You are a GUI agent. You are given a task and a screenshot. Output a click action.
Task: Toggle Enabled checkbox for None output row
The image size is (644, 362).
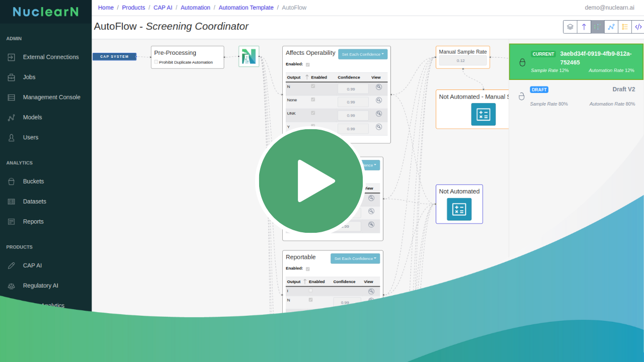(313, 100)
